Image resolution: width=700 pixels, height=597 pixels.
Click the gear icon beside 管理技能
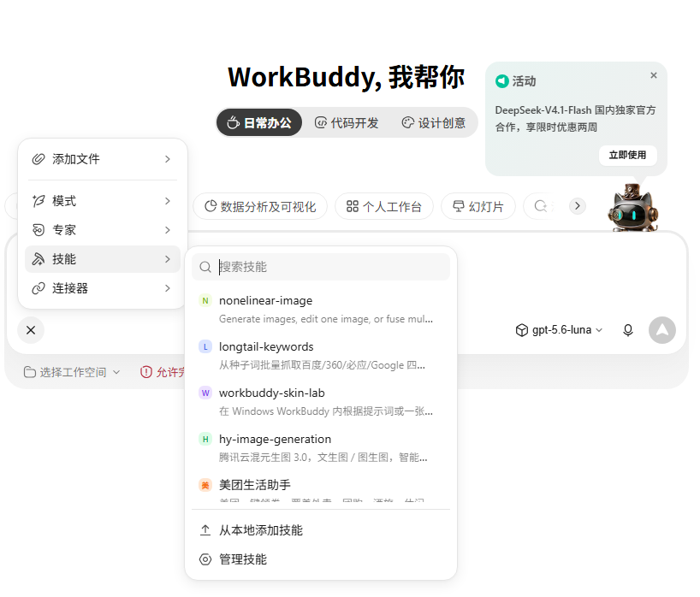[x=205, y=559]
